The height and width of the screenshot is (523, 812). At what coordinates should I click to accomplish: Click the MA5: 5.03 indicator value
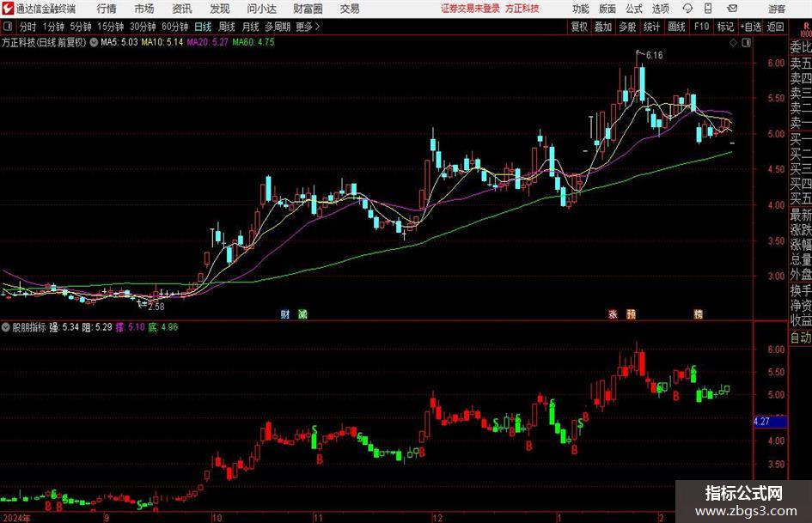[119, 42]
